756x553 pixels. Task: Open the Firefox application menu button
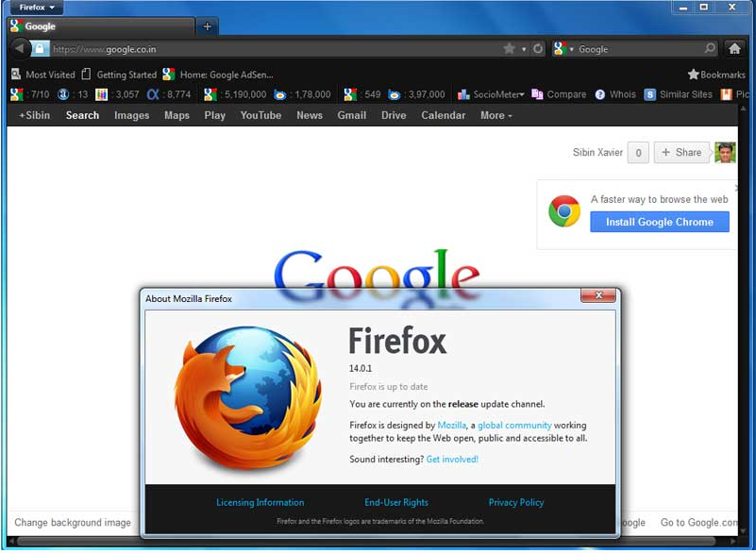(37, 8)
